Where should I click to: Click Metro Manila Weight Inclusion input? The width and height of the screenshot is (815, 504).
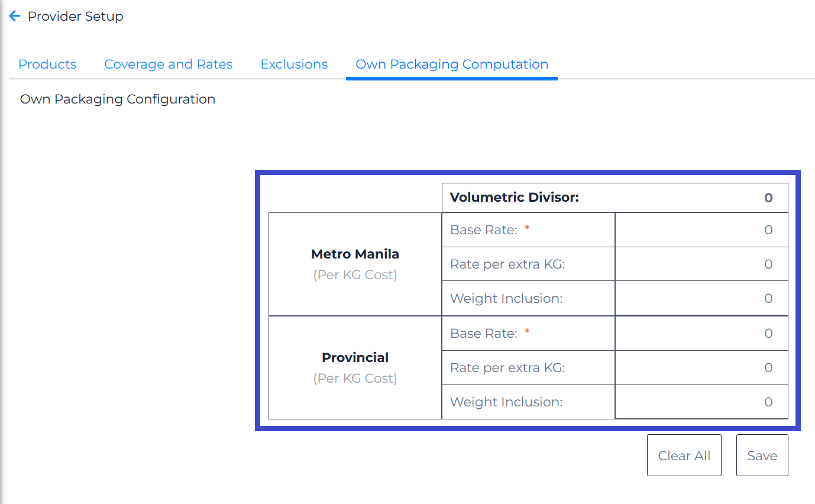click(701, 299)
